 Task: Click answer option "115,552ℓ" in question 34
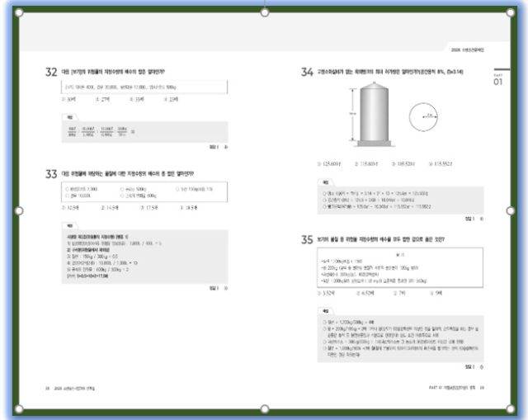pos(440,164)
